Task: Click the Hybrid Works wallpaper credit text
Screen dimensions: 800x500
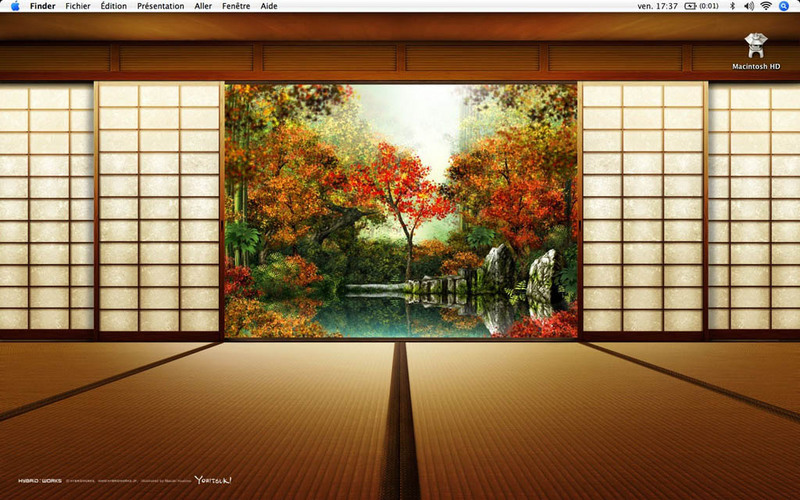Action: click(x=40, y=481)
